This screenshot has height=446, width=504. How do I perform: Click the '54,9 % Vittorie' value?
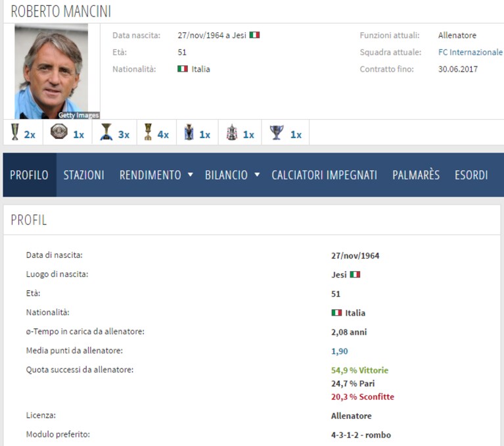click(359, 370)
